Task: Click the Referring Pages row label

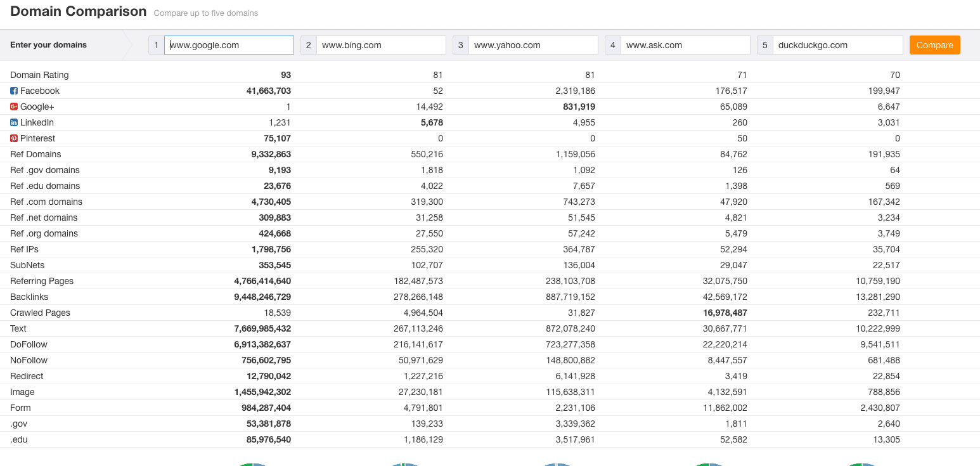Action: point(42,282)
